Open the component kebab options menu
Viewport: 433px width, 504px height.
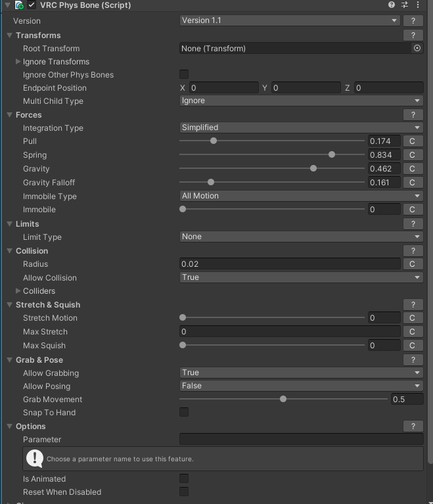(x=419, y=5)
